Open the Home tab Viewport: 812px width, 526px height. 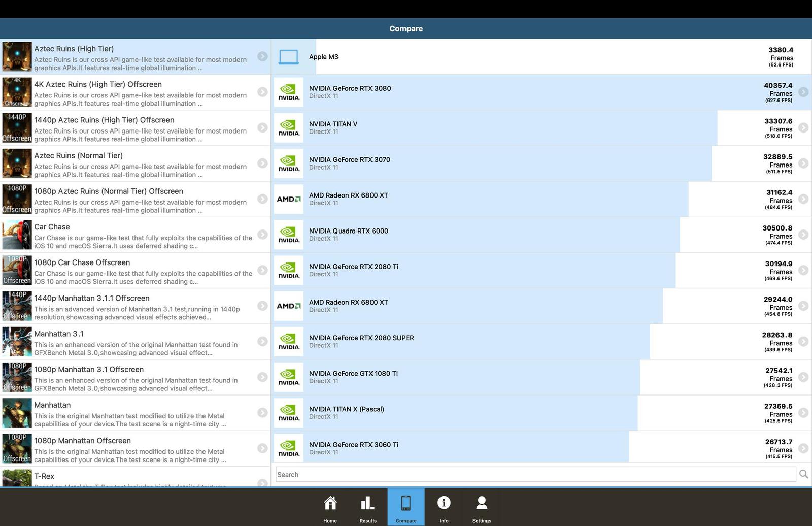[330, 507]
